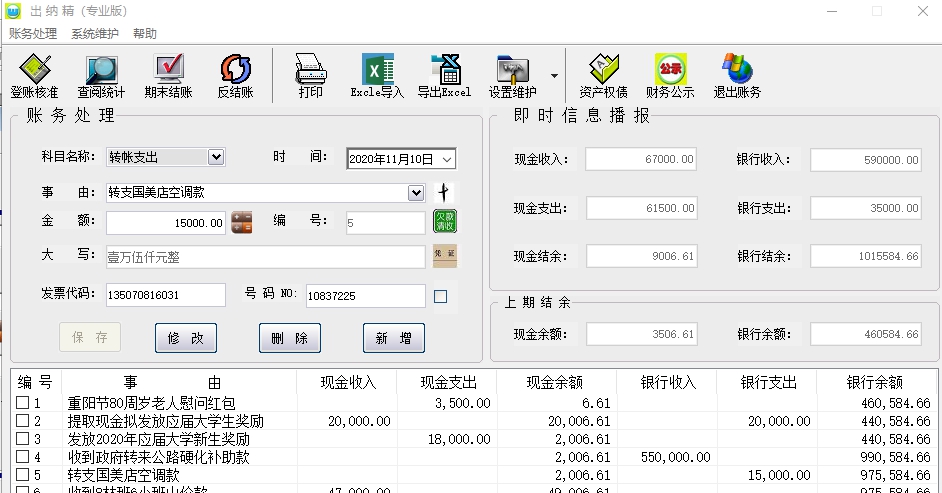Click the 打印 printer icon
The image size is (942, 493).
[x=311, y=76]
